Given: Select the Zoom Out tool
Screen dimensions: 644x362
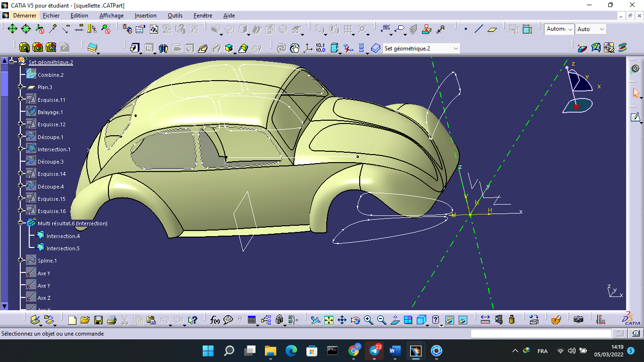Looking at the screenshot, I should coord(381,320).
